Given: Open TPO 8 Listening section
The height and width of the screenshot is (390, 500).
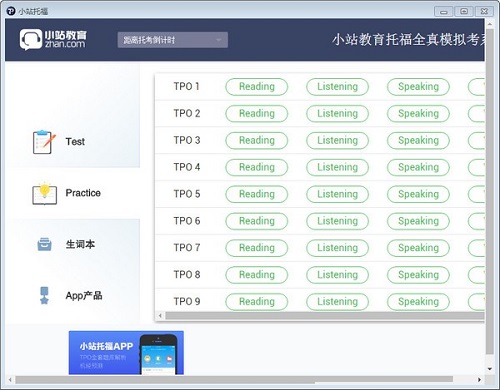Looking at the screenshot, I should click(x=337, y=275).
